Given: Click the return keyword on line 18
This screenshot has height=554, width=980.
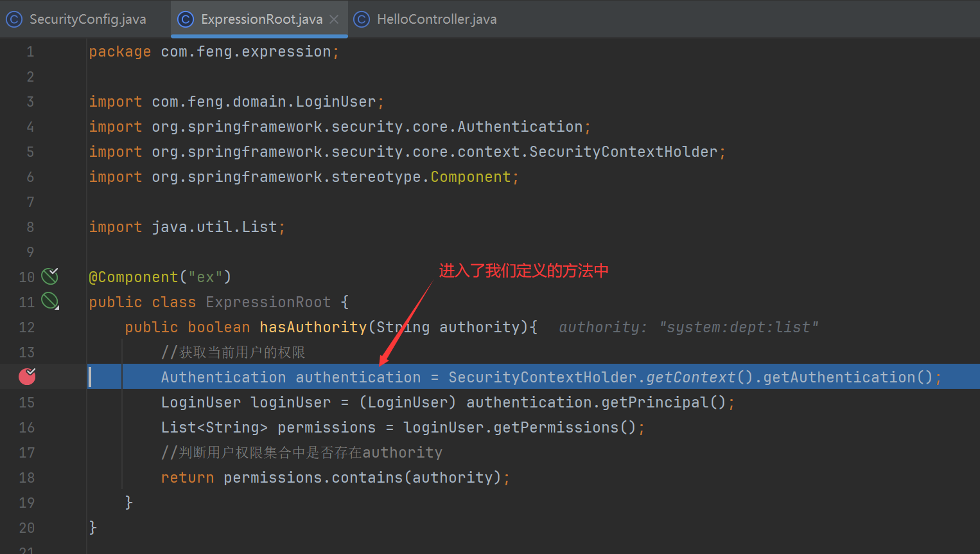Looking at the screenshot, I should point(188,478).
